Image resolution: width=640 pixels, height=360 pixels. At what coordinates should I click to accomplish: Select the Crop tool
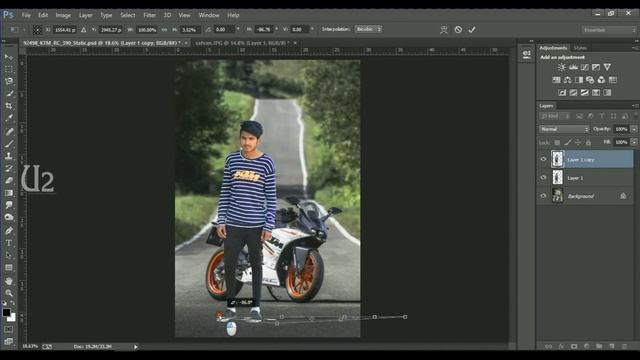9,106
